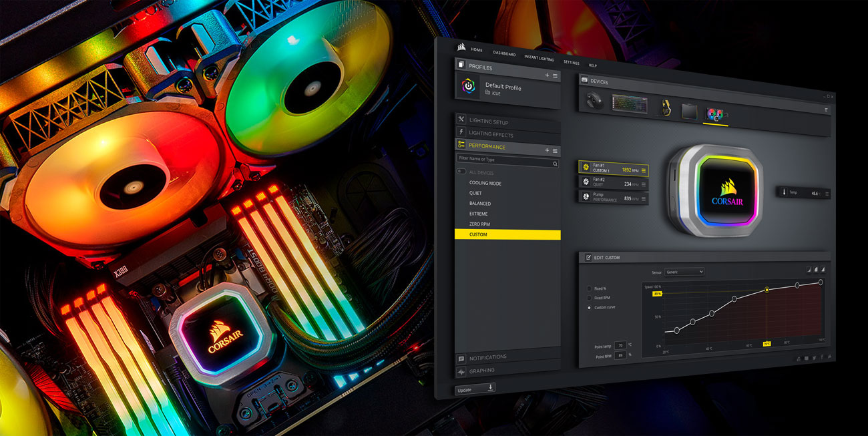Add a new performance preset with plus

pyautogui.click(x=547, y=150)
